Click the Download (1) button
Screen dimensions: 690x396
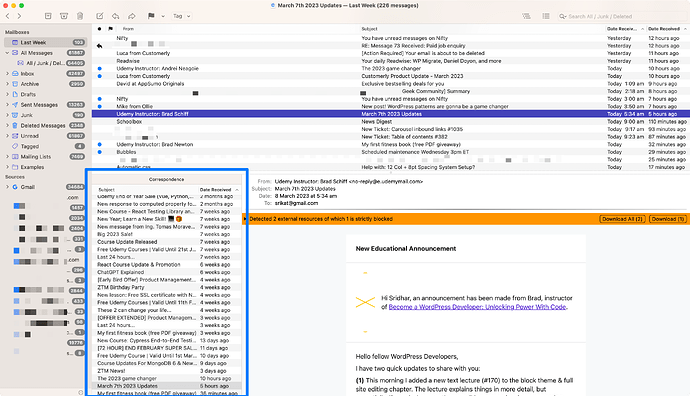click(668, 219)
